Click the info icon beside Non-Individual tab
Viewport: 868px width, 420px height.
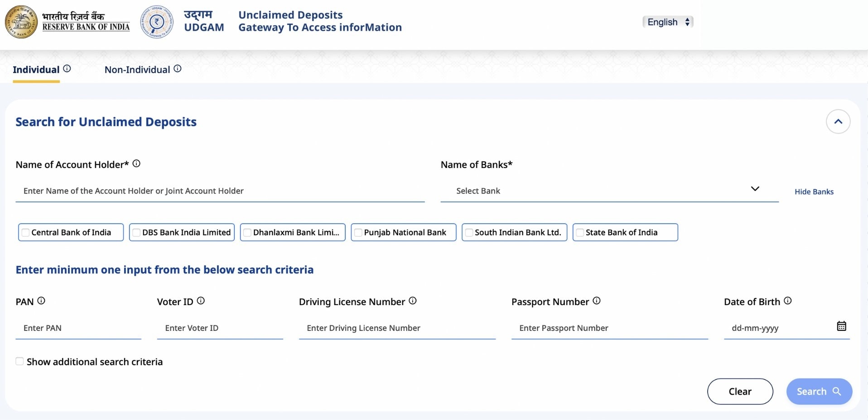point(178,69)
